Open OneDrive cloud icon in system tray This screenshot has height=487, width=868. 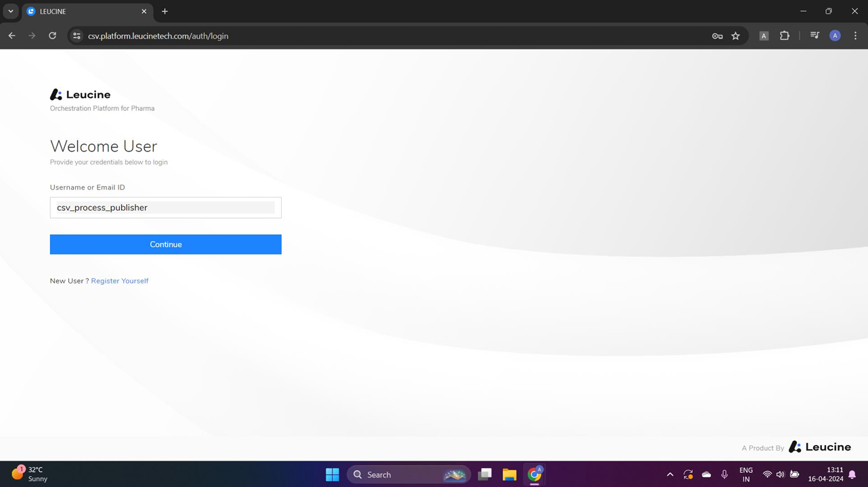pos(706,474)
